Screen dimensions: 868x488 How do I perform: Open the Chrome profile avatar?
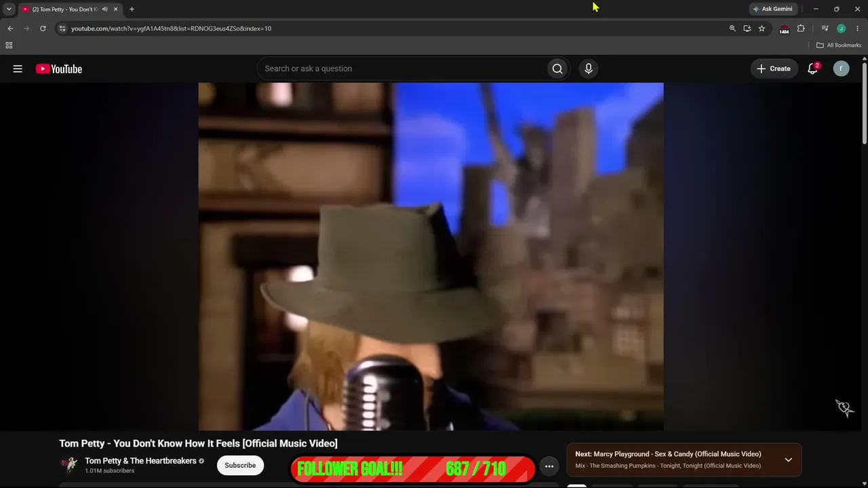(x=841, y=28)
